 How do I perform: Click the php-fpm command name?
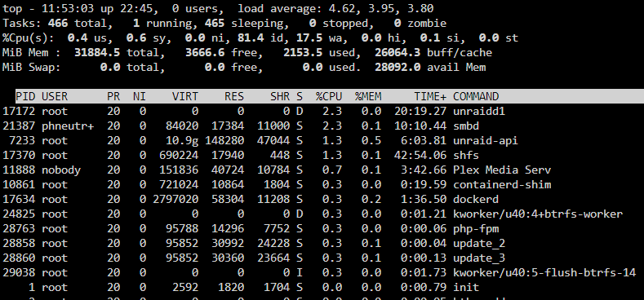point(476,228)
